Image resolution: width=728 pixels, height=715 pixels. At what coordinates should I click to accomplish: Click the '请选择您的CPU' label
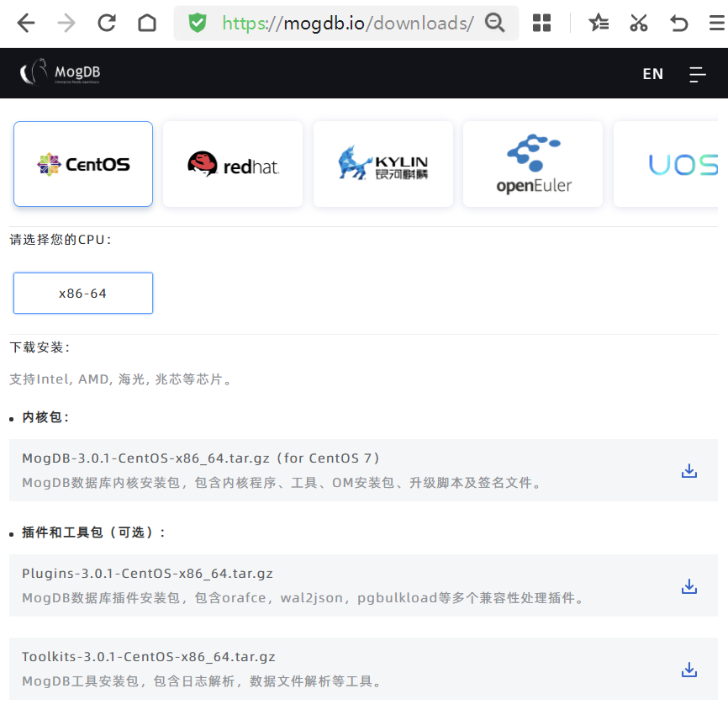click(61, 240)
